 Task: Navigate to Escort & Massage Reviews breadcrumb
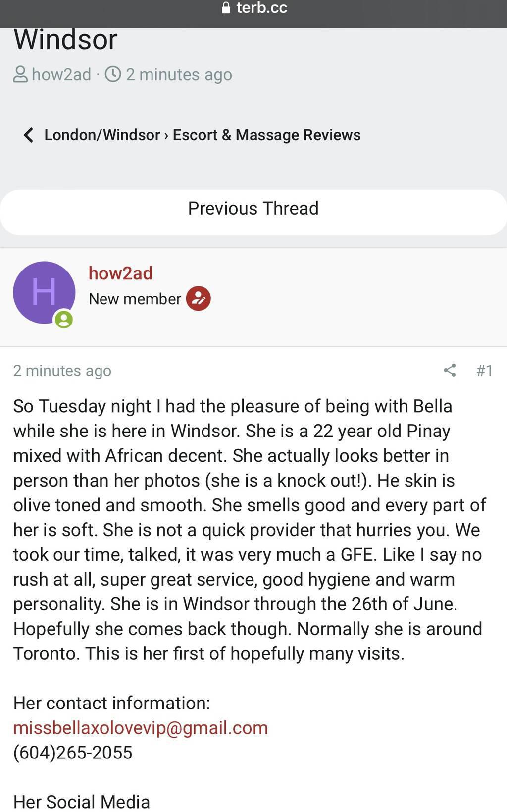pyautogui.click(x=266, y=135)
